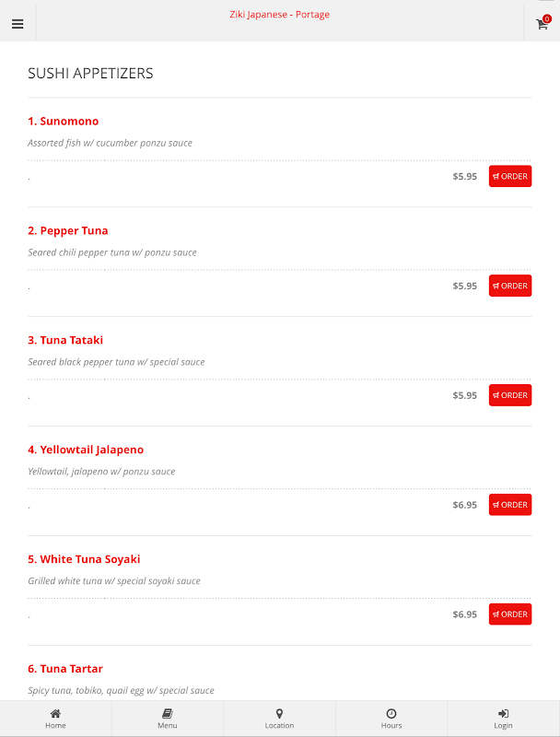Order the Tuna Tataki

point(510,395)
